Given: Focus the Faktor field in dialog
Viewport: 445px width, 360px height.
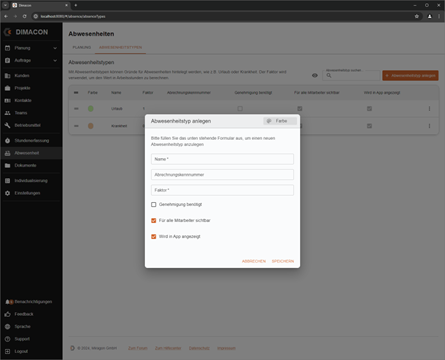Looking at the screenshot, I should 222,190.
